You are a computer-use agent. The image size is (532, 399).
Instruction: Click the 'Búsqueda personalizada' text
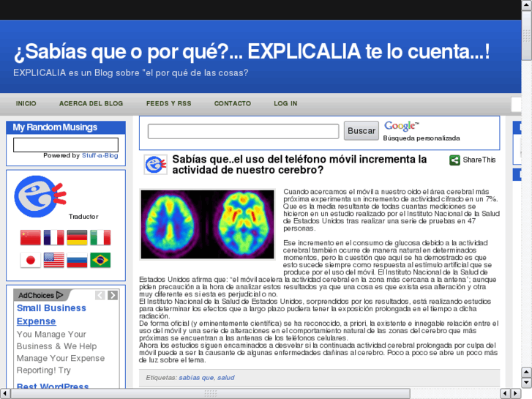click(422, 138)
